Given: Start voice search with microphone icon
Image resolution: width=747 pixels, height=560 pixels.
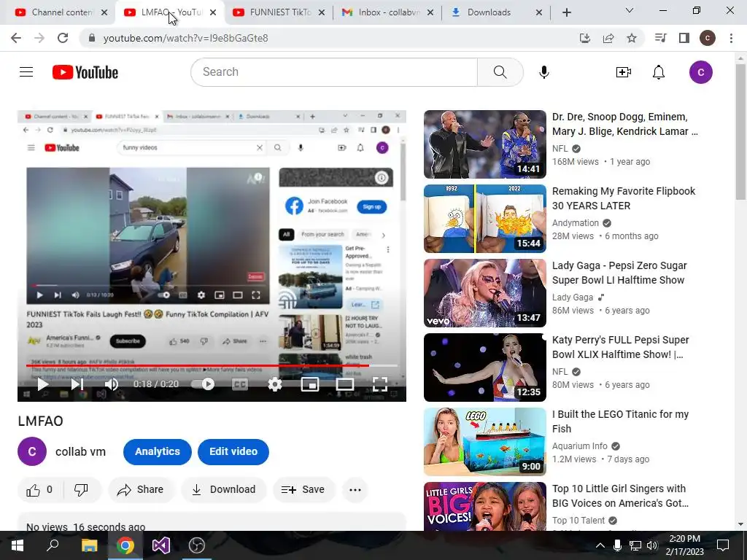Looking at the screenshot, I should pyautogui.click(x=544, y=72).
